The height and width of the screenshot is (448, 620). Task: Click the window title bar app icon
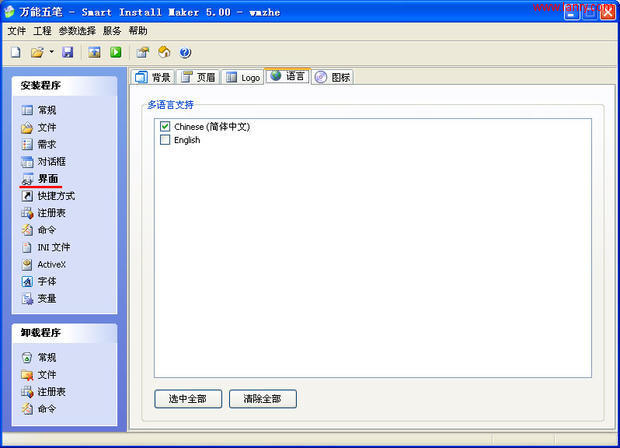click(x=9, y=12)
